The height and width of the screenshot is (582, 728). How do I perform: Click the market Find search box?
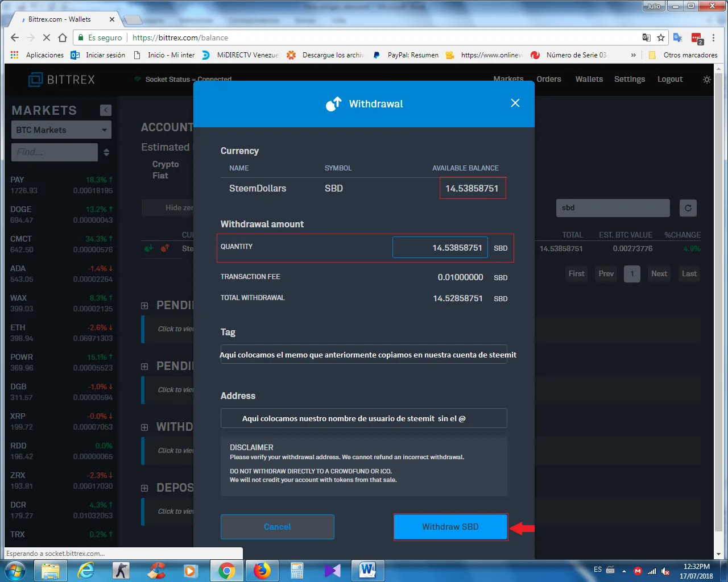point(55,152)
